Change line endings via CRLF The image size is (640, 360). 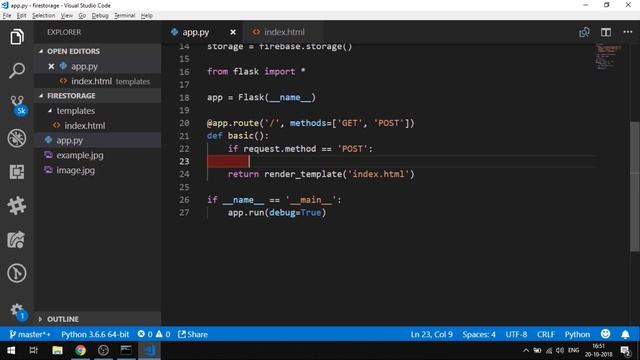[x=545, y=334]
